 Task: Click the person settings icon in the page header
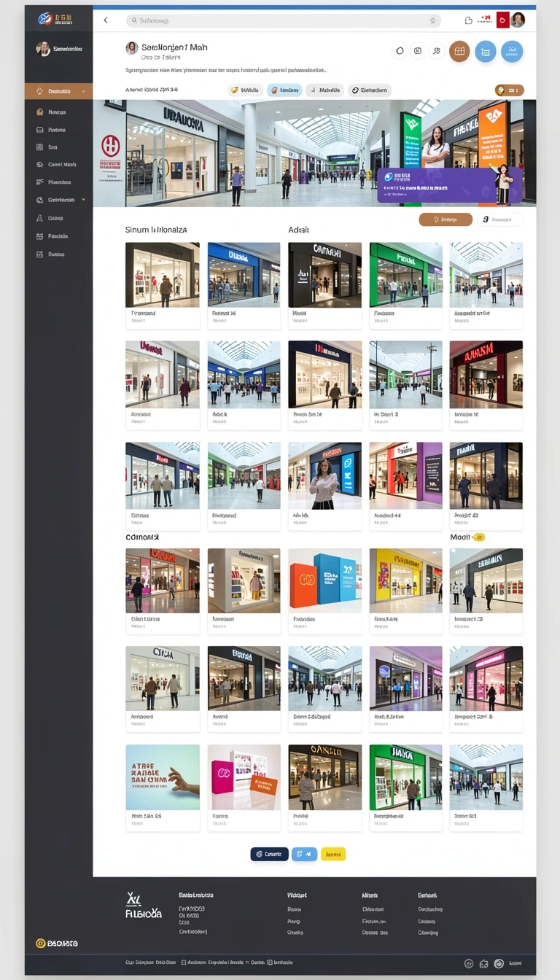436,51
